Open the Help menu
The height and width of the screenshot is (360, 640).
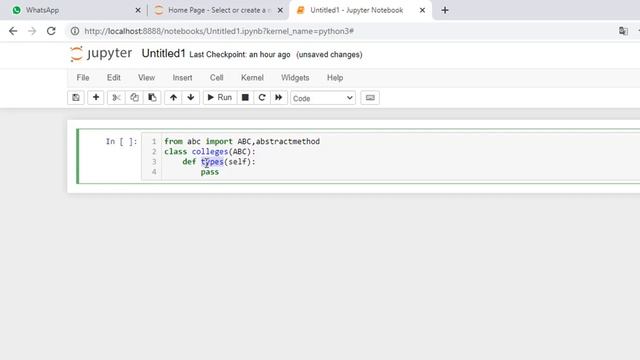click(335, 78)
